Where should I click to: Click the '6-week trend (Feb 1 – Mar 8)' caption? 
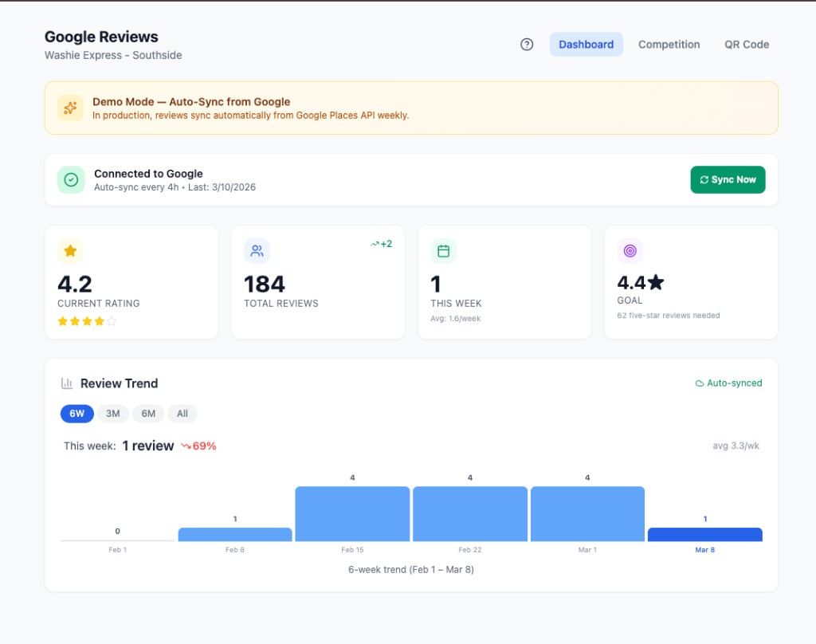coord(411,570)
